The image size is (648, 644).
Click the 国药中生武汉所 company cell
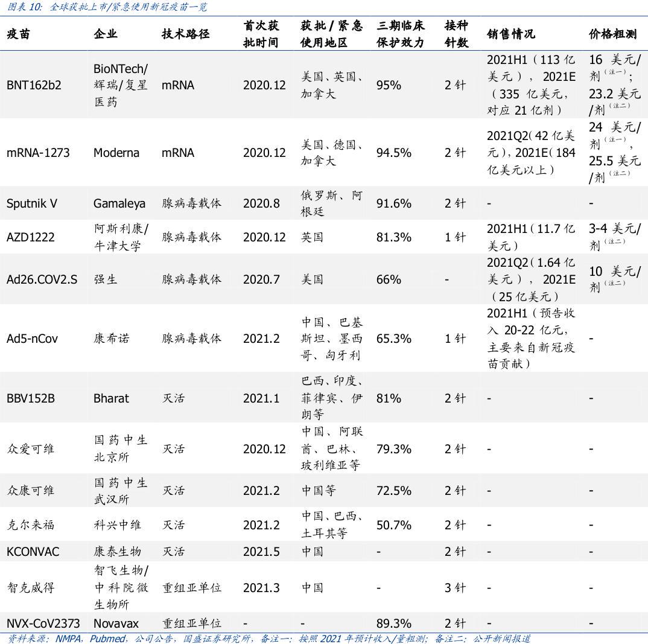pos(121,491)
